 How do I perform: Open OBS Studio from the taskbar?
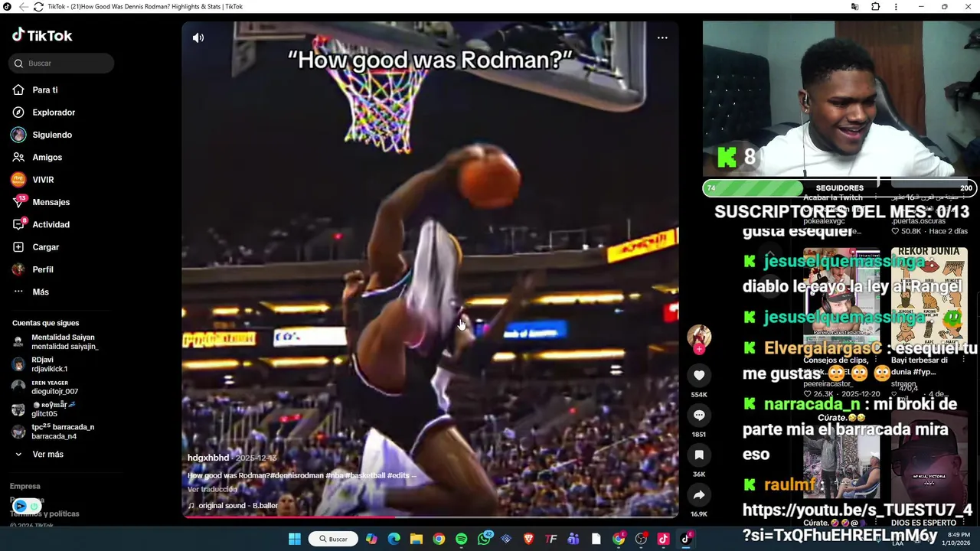tap(641, 539)
